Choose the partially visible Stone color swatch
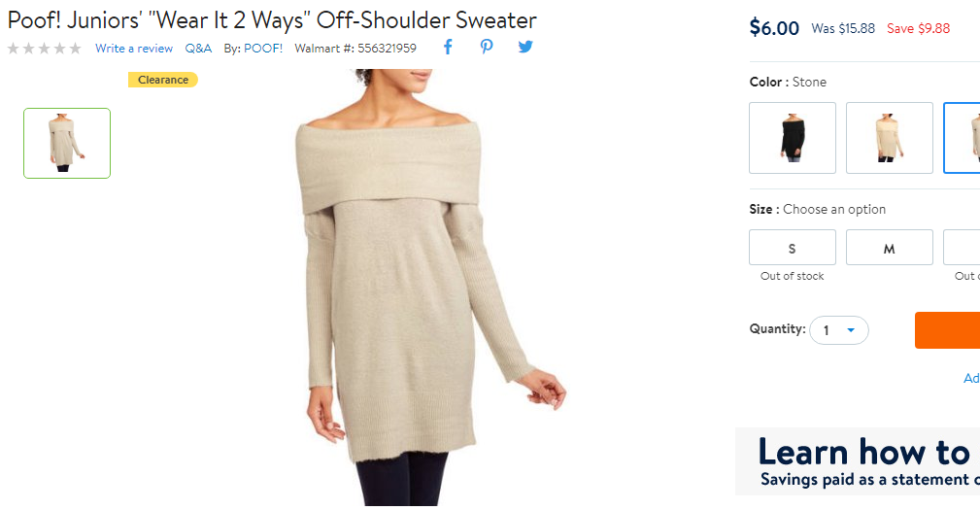Viewport: 980px width, 510px height. pos(962,138)
